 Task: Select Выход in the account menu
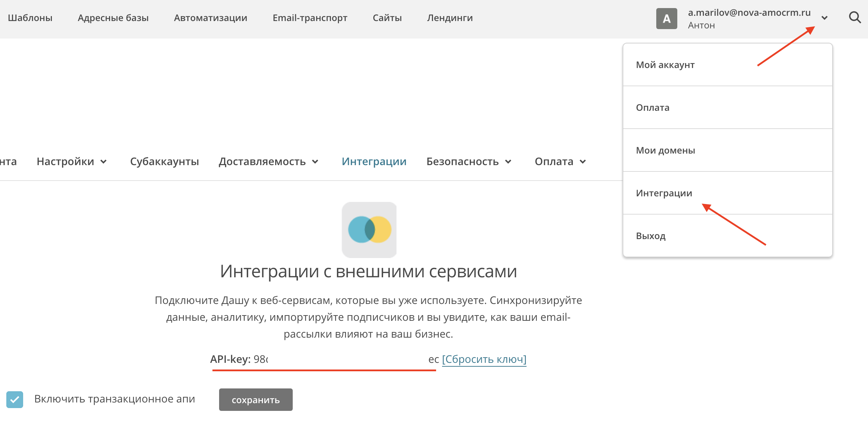click(651, 236)
